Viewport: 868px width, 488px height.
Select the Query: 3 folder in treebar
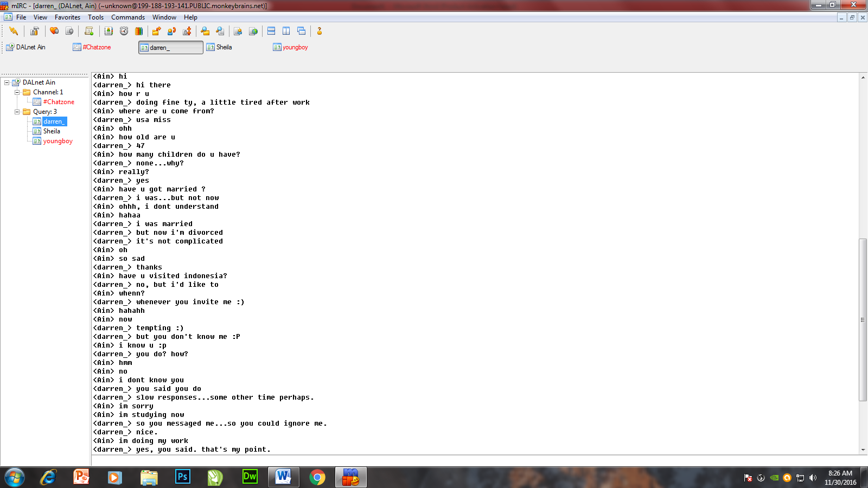[44, 112]
